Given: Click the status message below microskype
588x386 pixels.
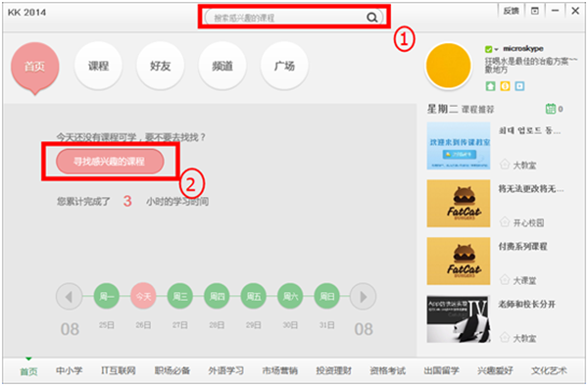Looking at the screenshot, I should pyautogui.click(x=531, y=66).
